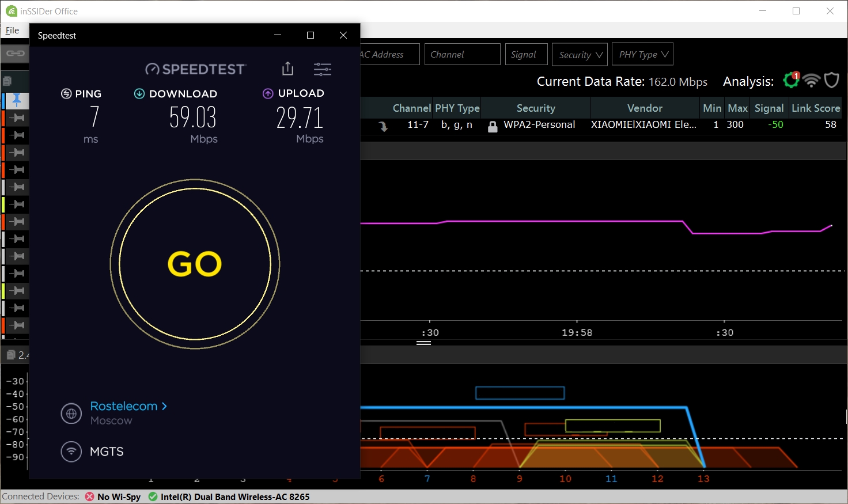
Task: Select the -50 signal value
Action: click(775, 125)
